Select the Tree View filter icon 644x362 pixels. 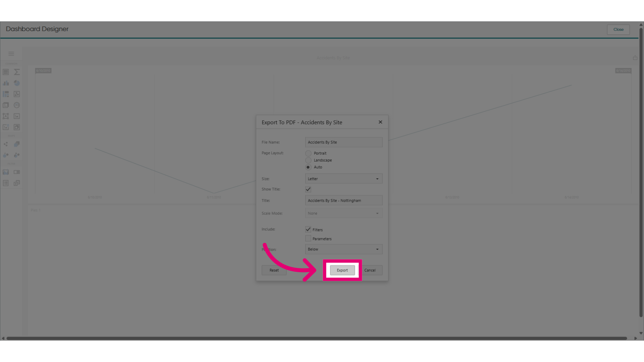(17, 183)
